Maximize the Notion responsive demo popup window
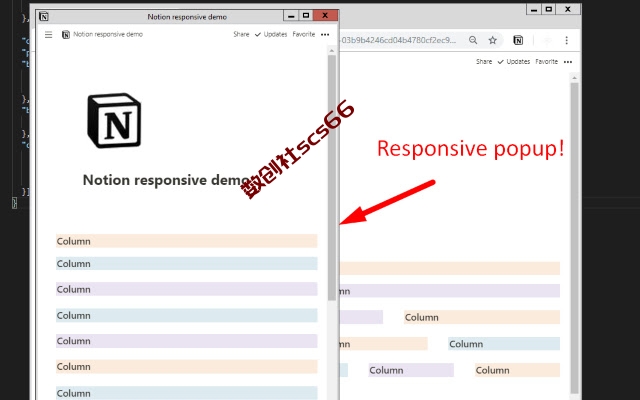The height and width of the screenshot is (400, 640). pyautogui.click(x=306, y=16)
